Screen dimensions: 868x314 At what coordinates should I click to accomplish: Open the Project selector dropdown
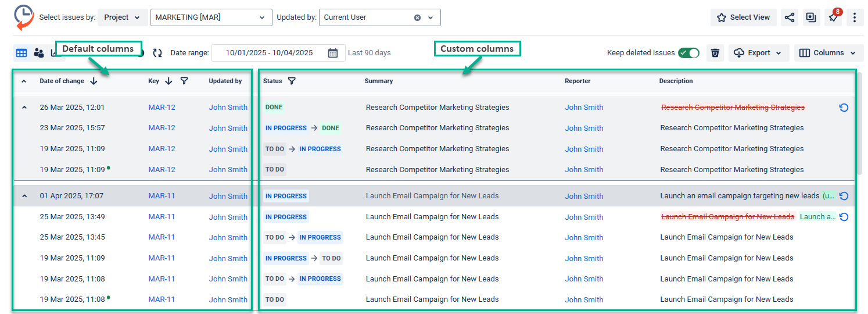(122, 17)
